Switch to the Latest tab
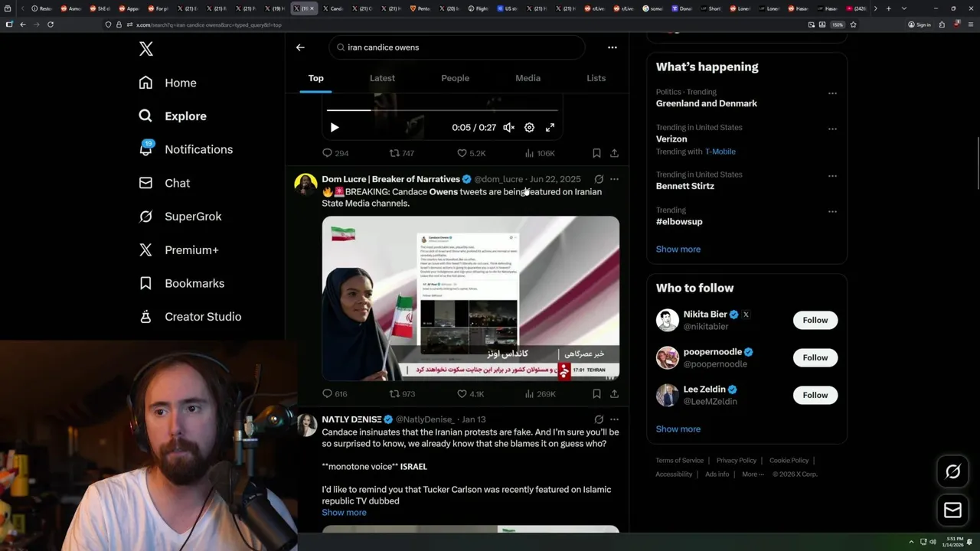Screen dimensions: 980x551 point(382,78)
